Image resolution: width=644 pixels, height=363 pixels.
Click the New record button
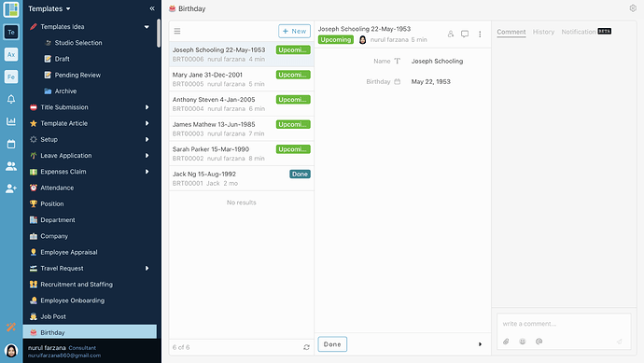point(295,31)
